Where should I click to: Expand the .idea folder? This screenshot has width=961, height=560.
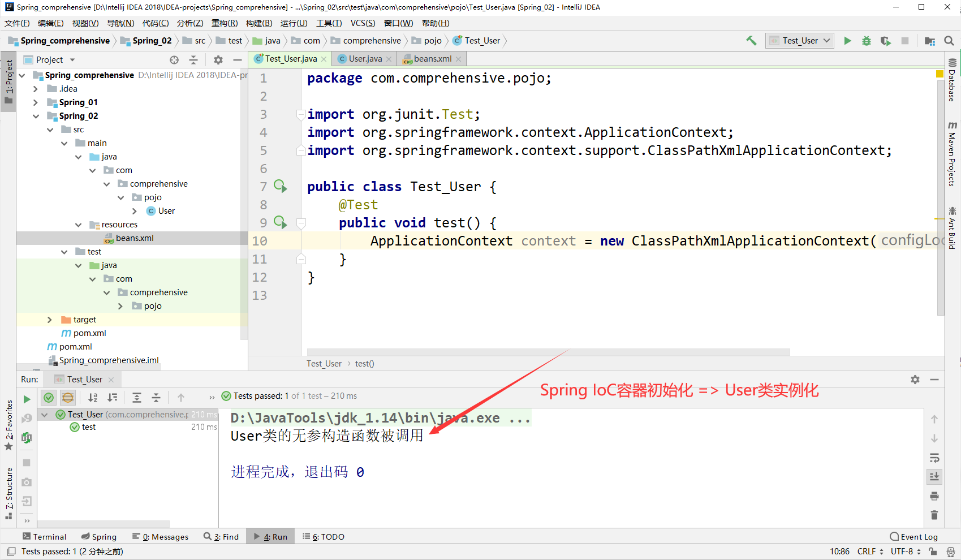point(36,89)
